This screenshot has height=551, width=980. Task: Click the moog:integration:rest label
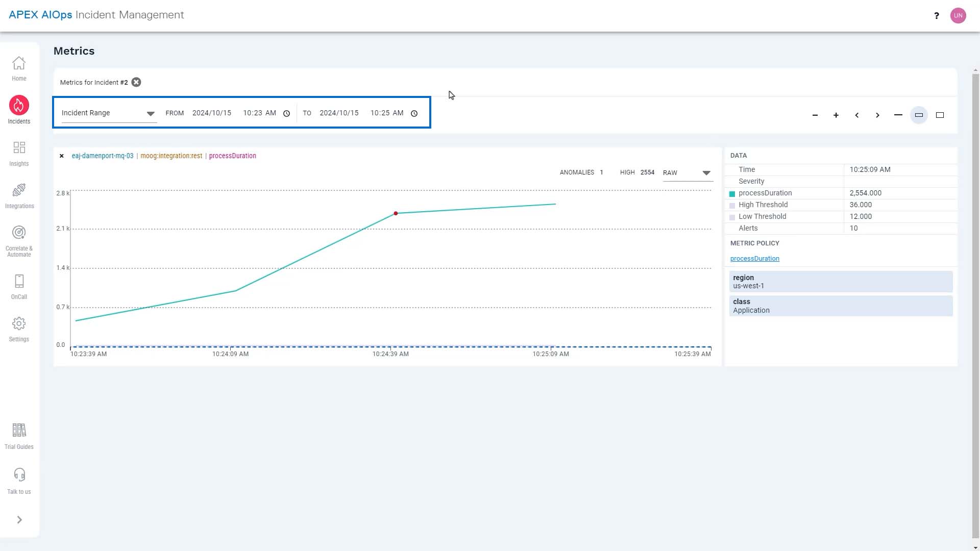point(171,156)
